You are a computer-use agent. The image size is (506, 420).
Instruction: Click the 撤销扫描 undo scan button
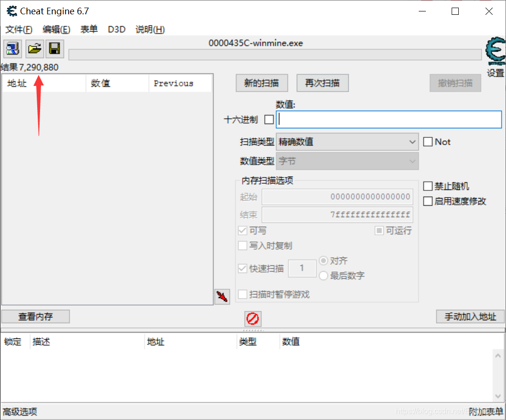[x=455, y=83]
